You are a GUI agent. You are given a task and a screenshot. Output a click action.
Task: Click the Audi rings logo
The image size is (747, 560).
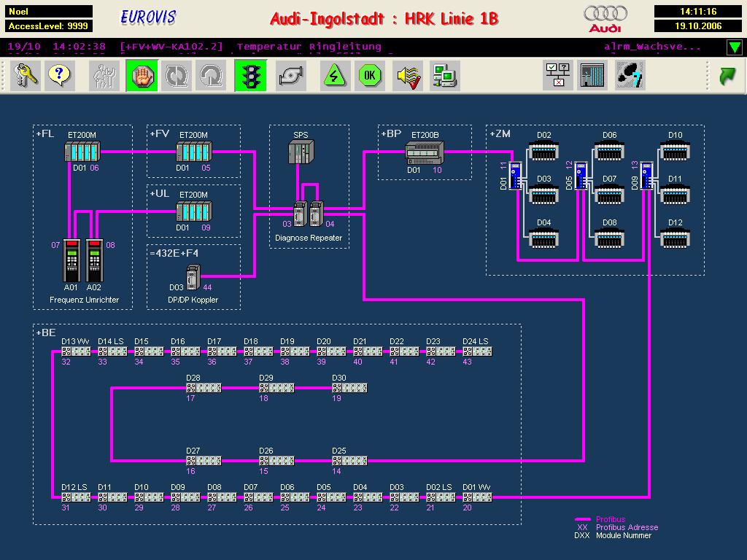(605, 19)
